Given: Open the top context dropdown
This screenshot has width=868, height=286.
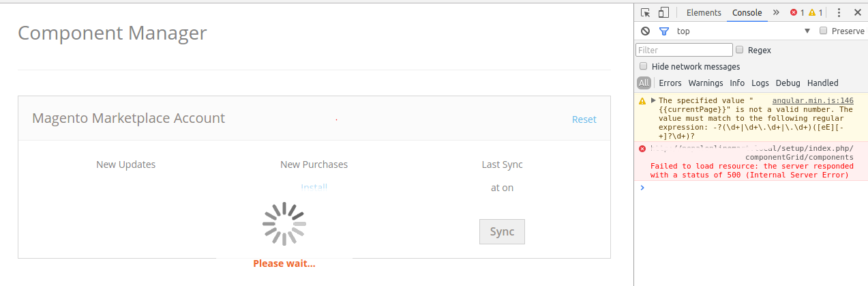Looking at the screenshot, I should [x=807, y=31].
